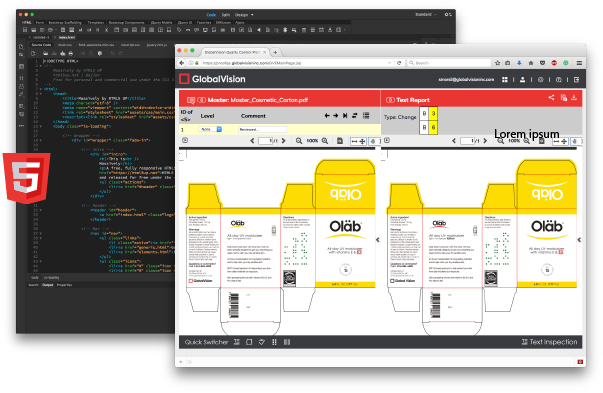
Task: Click the download icon in the Text Report header
Action: [x=574, y=97]
